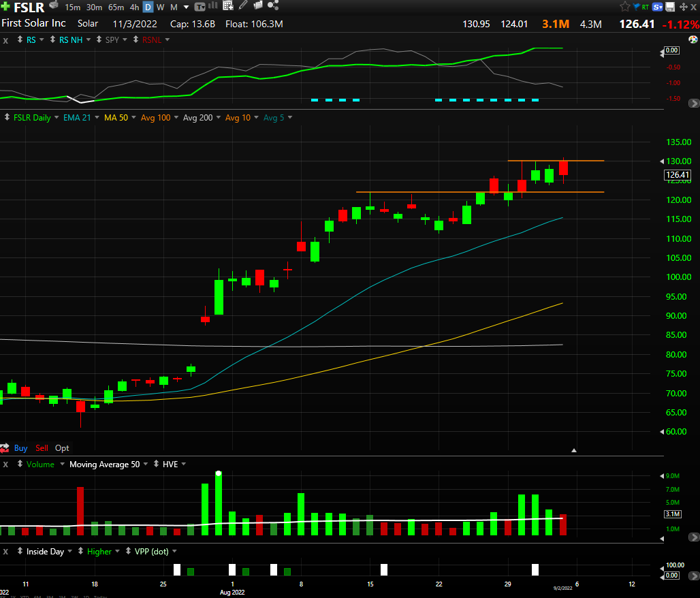Select the orange 130.00 resistance line
The height and width of the screenshot is (598, 700).
[x=556, y=160]
